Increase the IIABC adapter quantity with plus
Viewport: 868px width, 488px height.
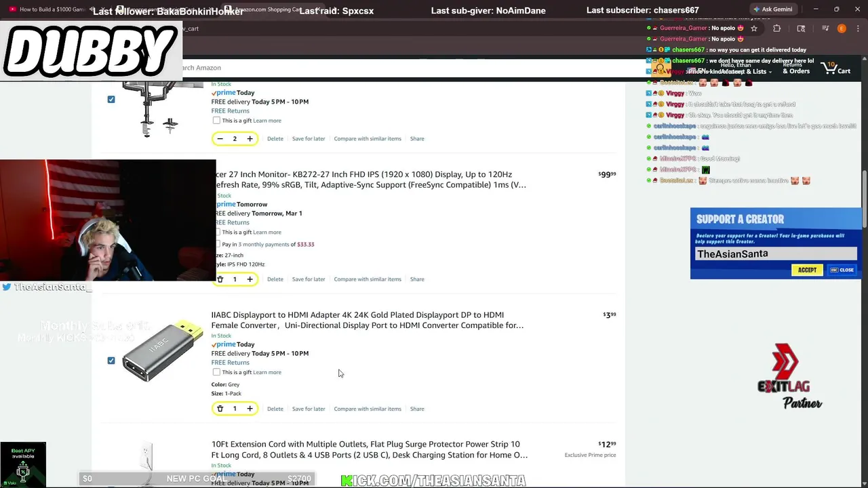250,409
